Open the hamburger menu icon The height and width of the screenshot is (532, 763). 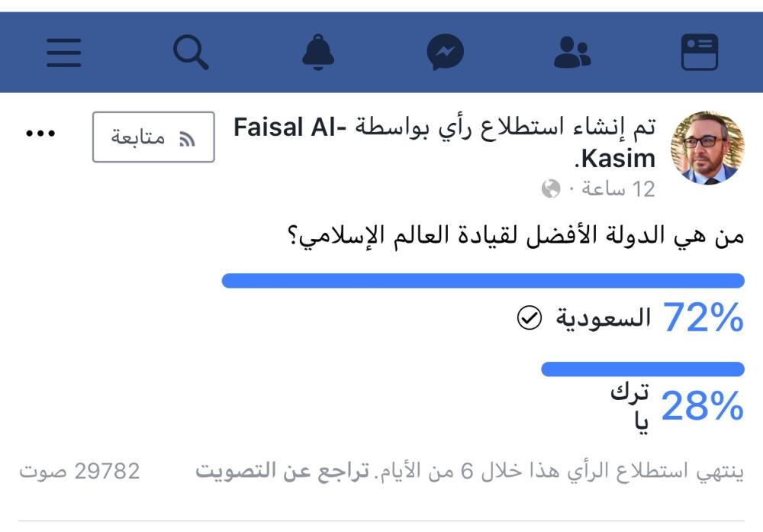(63, 53)
